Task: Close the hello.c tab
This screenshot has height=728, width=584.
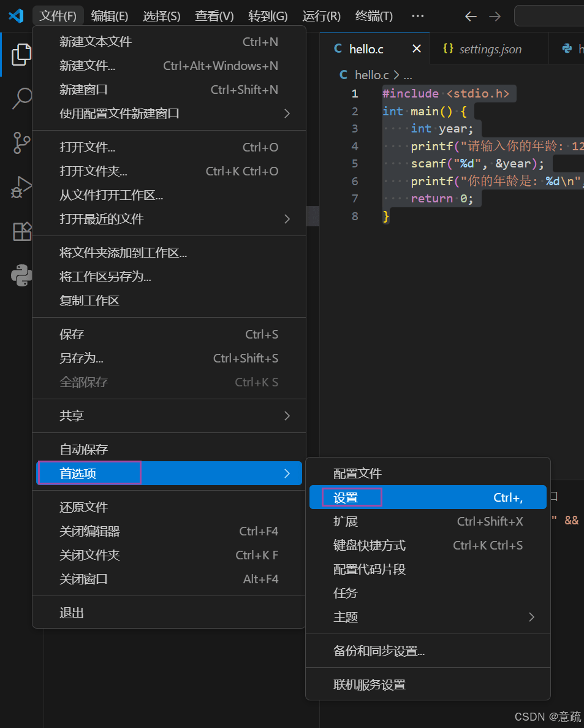Action: (417, 48)
